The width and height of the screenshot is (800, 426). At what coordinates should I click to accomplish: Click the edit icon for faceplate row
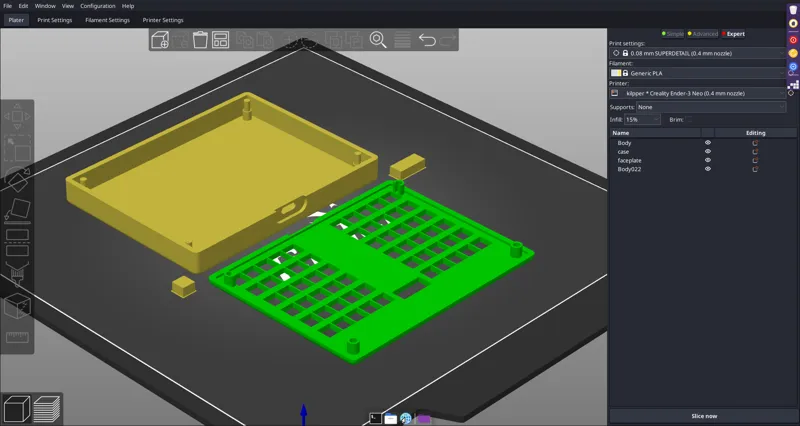click(x=755, y=161)
